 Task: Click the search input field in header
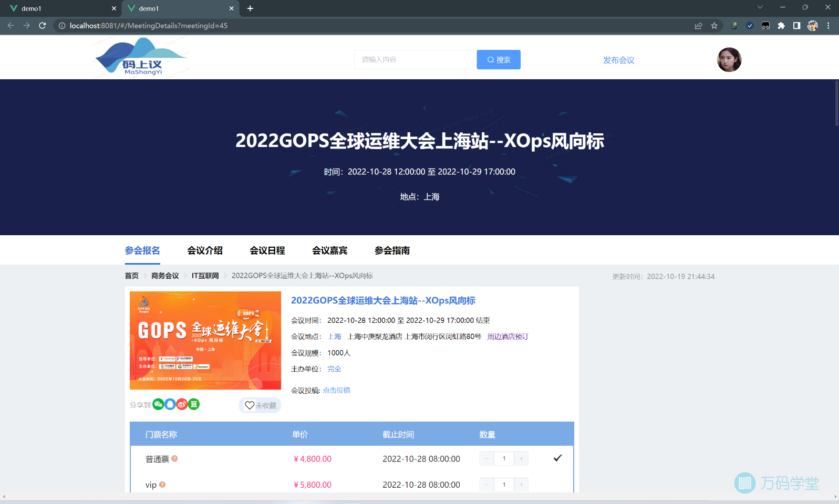[x=415, y=60]
